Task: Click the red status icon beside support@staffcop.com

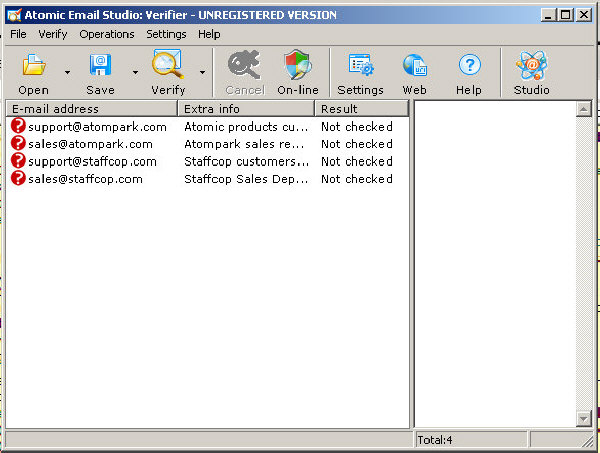Action: (18, 161)
